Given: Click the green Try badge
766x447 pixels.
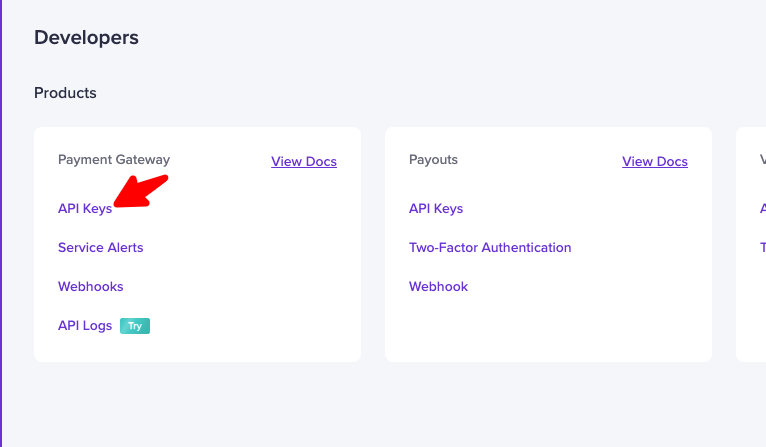Looking at the screenshot, I should [135, 326].
